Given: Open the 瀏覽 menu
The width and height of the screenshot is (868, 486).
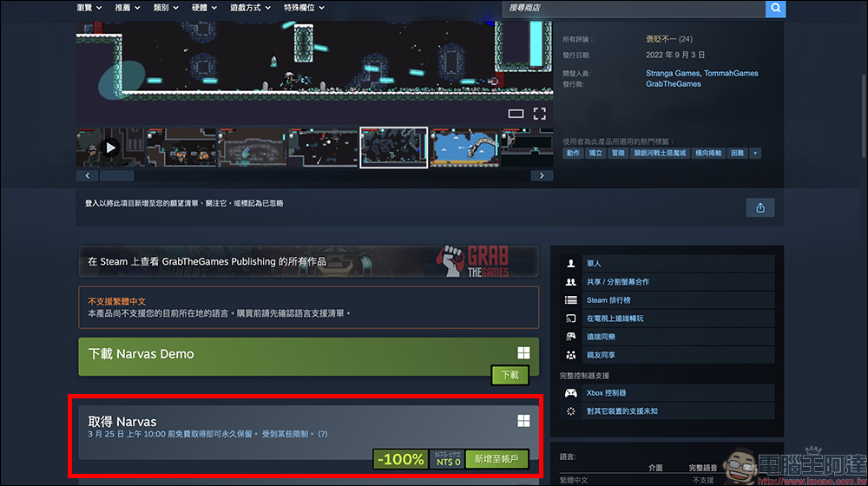Looking at the screenshot, I should 89,8.
